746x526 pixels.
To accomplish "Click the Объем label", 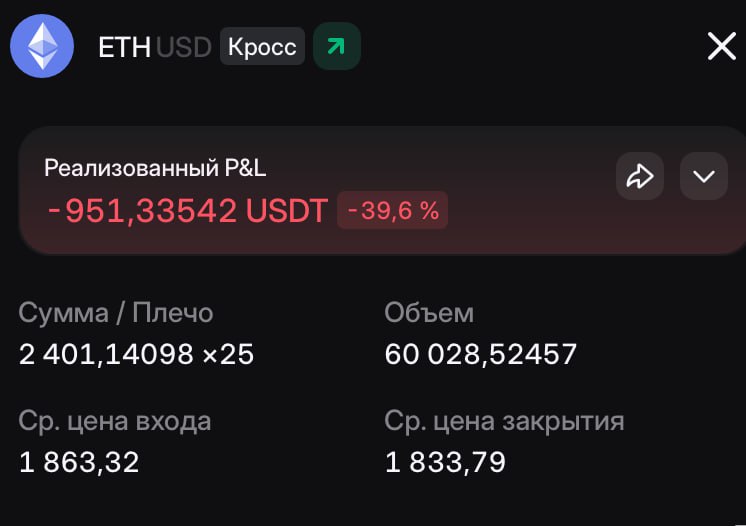I will point(429,313).
